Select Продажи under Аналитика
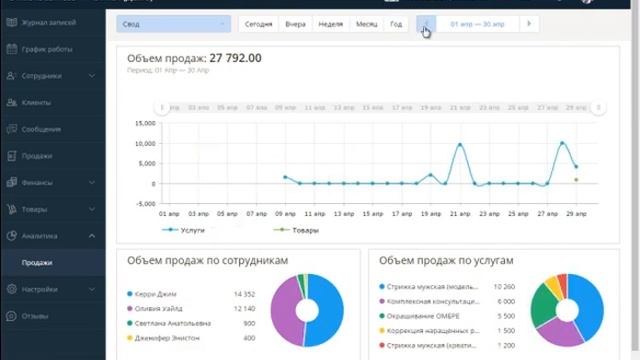 point(37,263)
